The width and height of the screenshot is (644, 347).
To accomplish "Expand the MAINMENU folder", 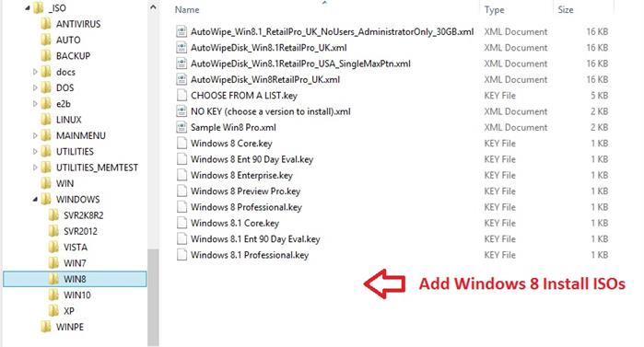I will [35, 136].
